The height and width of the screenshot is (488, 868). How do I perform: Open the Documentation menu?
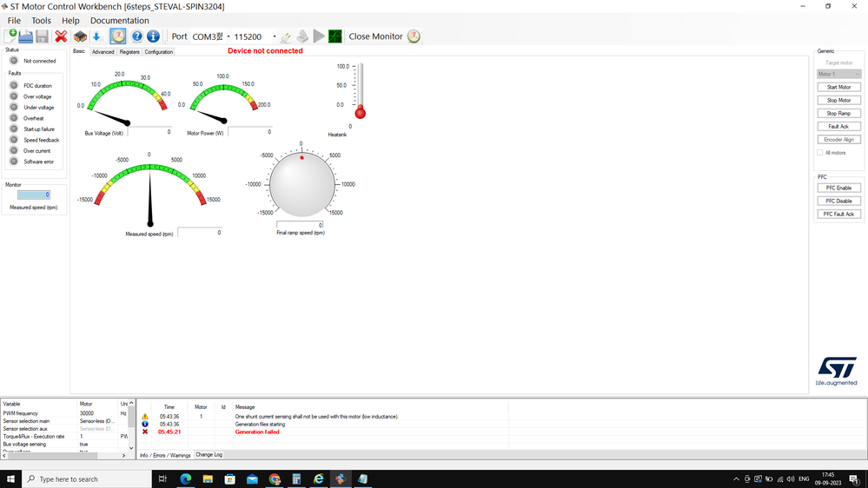tap(120, 21)
